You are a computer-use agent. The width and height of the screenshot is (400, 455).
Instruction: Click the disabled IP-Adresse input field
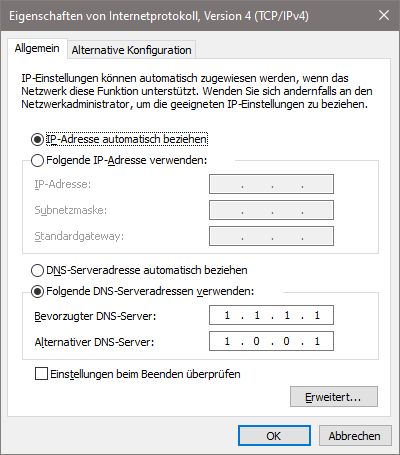(271, 184)
